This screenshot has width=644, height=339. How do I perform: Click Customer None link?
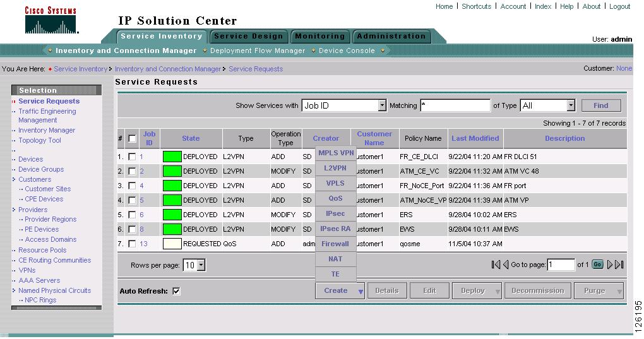[x=624, y=69]
